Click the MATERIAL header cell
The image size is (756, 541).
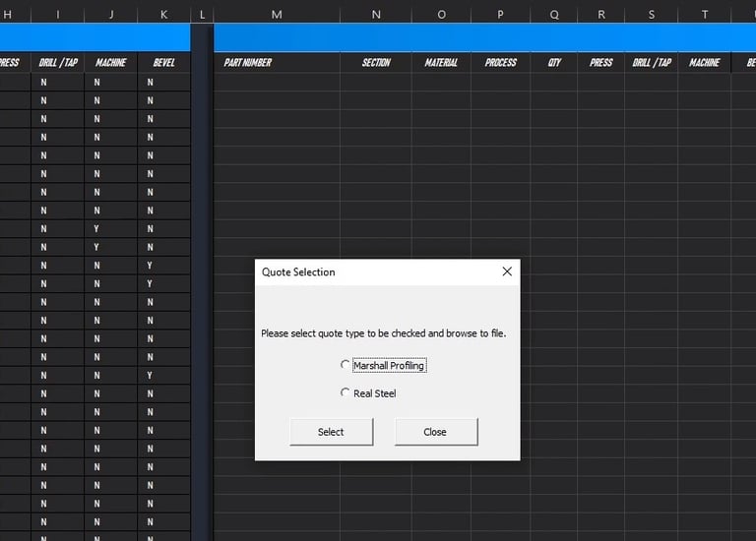(x=441, y=63)
